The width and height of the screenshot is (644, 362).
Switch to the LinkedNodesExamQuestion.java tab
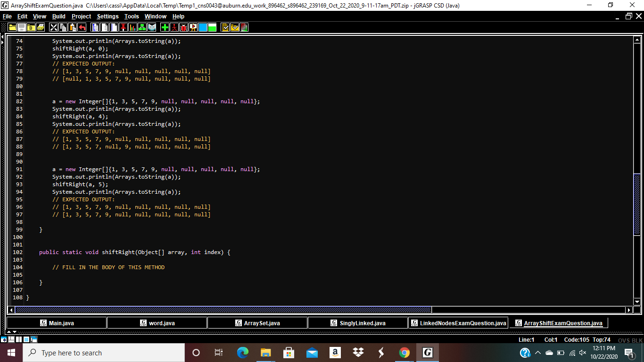[458, 323]
